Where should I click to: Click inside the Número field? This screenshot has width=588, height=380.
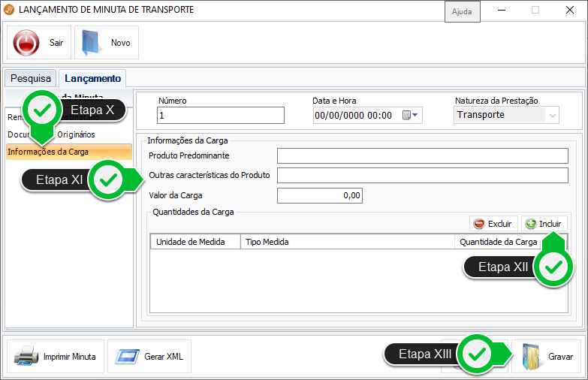point(220,116)
